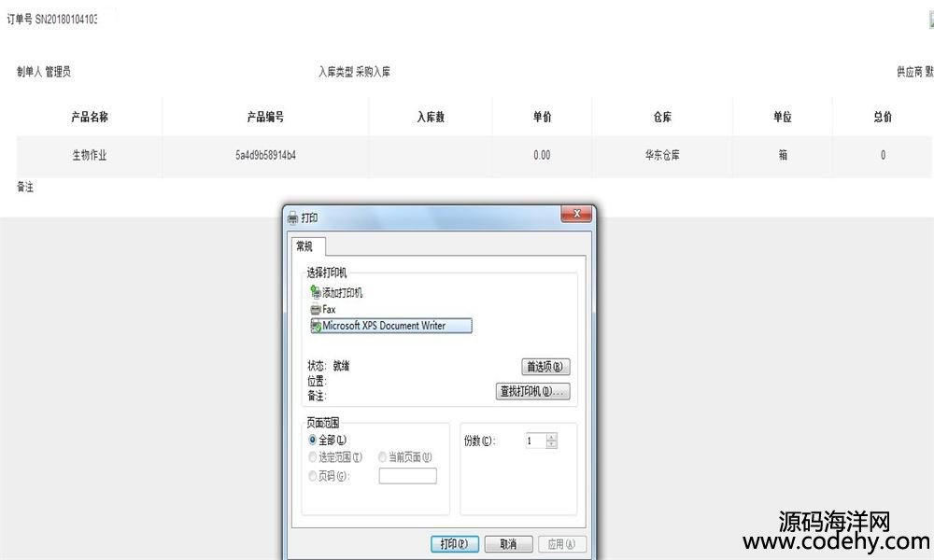Click the 制单人 管理员 text
934x560 pixels.
pos(44,72)
